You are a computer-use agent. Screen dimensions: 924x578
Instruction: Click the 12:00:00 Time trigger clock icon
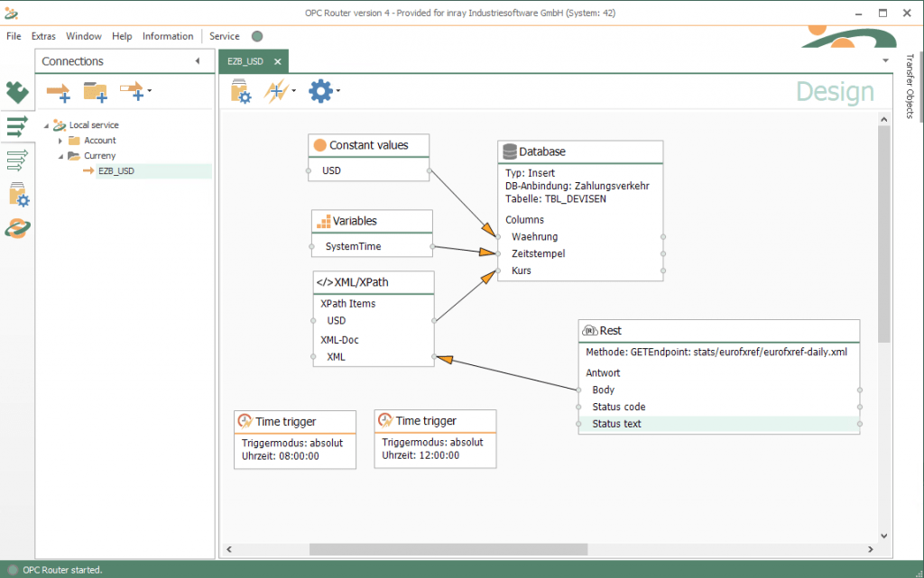click(385, 420)
